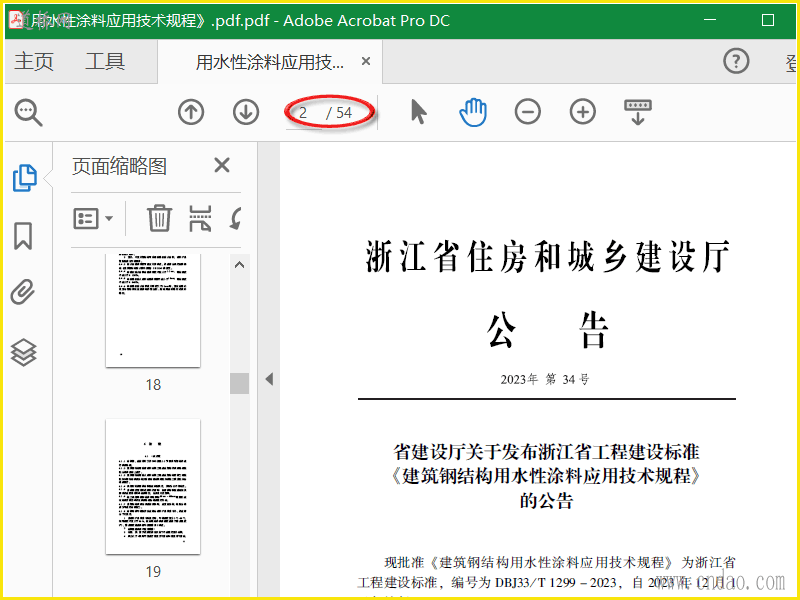Click the 页面缩略图 panel title

tap(119, 166)
